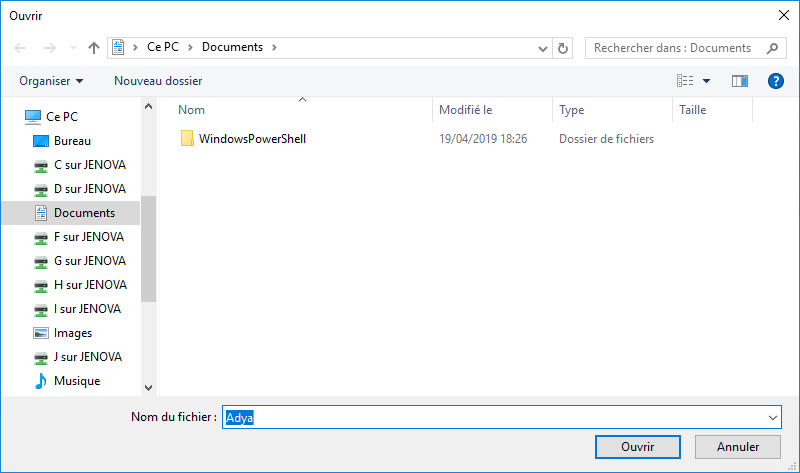Image resolution: width=800 pixels, height=473 pixels.
Task: Expand the address bar history dropdown
Action: tap(542, 47)
